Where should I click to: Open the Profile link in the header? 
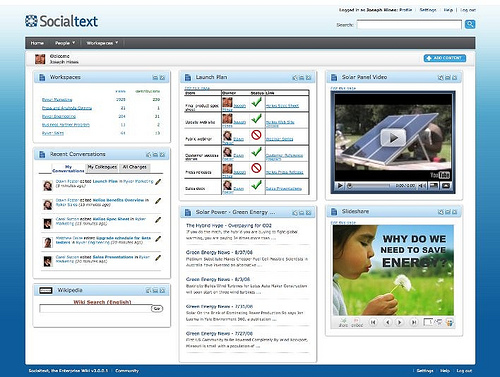406,10
